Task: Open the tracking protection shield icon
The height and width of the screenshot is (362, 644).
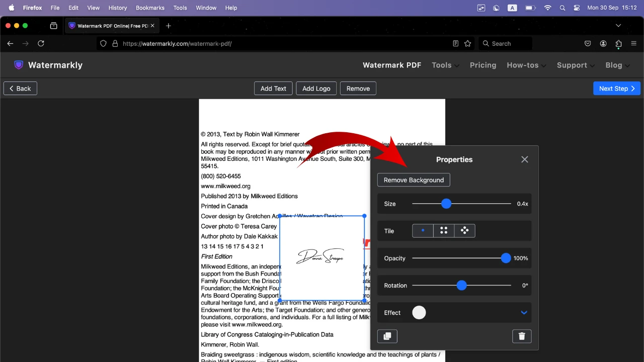Action: point(104,44)
